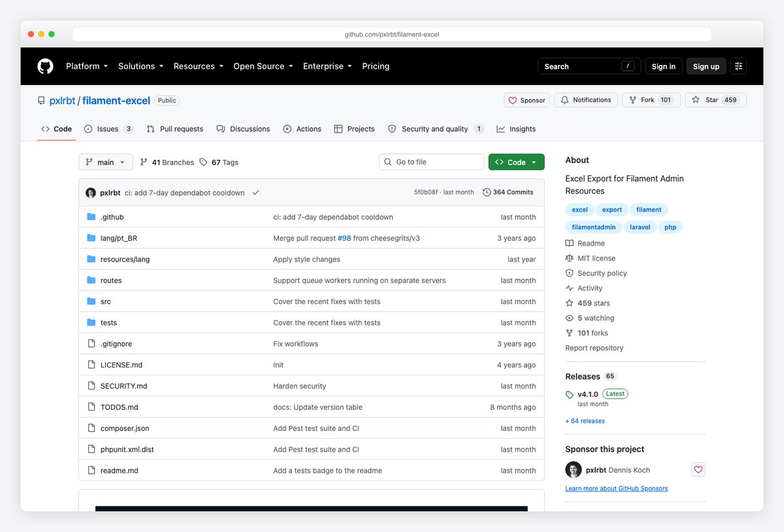View the 41 Branches link
The width and height of the screenshot is (784, 532).
tap(167, 162)
